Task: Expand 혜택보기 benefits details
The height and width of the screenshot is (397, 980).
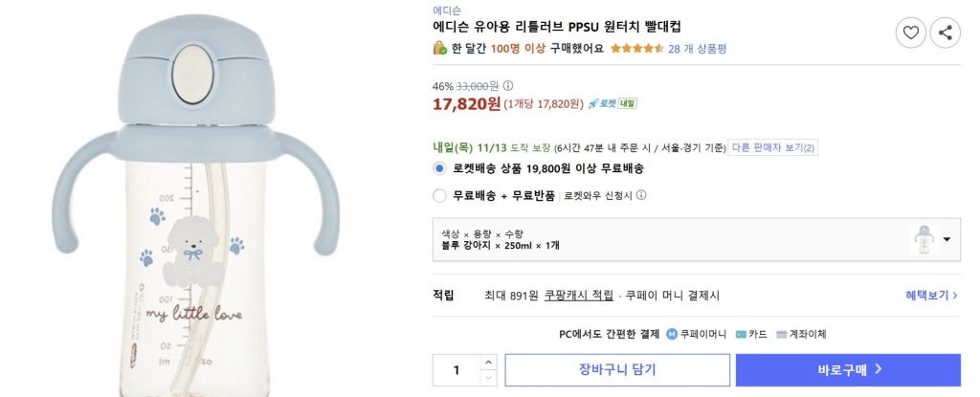Action: click(933, 296)
